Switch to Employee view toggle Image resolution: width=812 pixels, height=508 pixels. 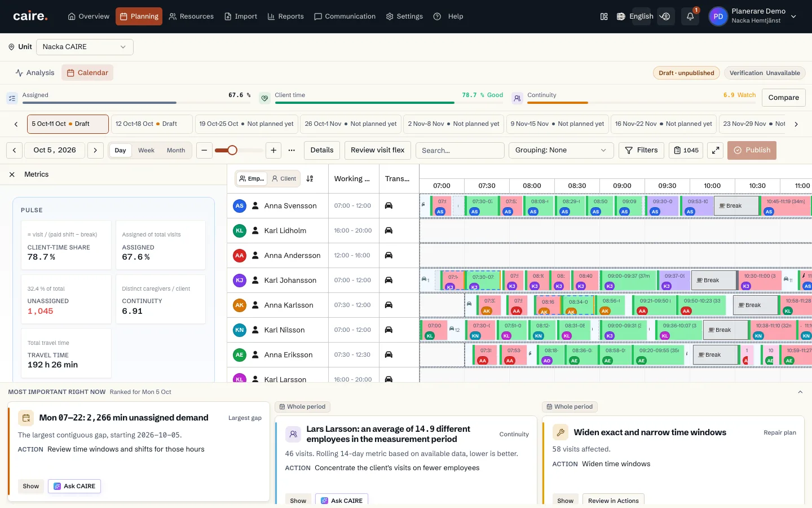click(x=251, y=178)
